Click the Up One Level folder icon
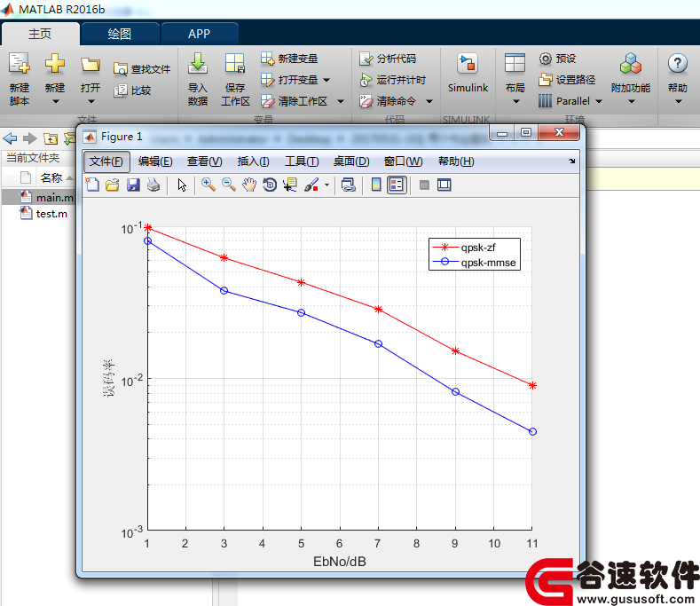The width and height of the screenshot is (700, 606). click(x=51, y=139)
